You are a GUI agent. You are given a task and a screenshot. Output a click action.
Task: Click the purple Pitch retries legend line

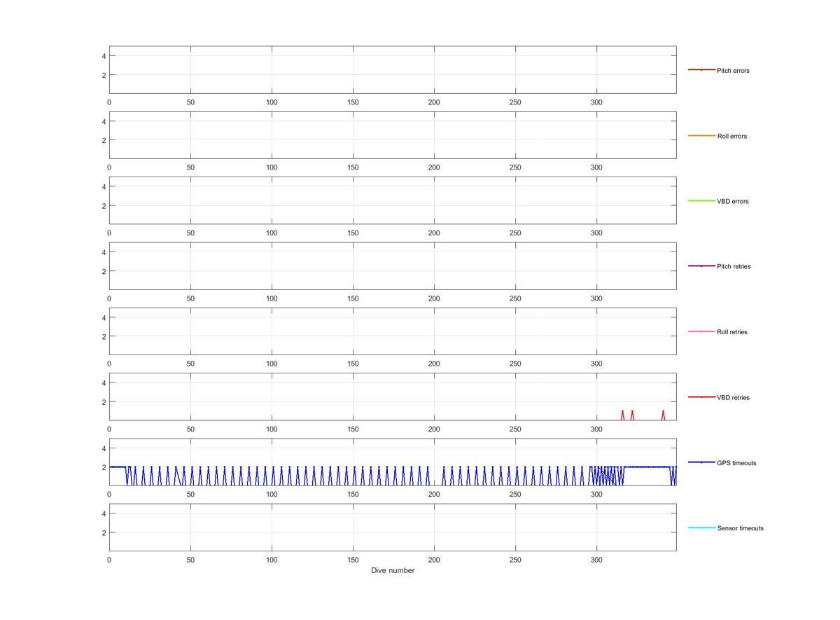pos(701,266)
